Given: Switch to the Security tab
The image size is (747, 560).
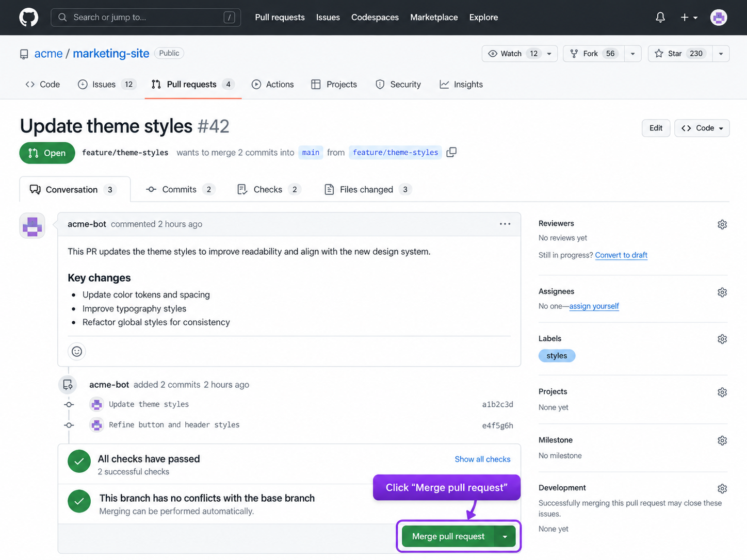Looking at the screenshot, I should pos(398,85).
